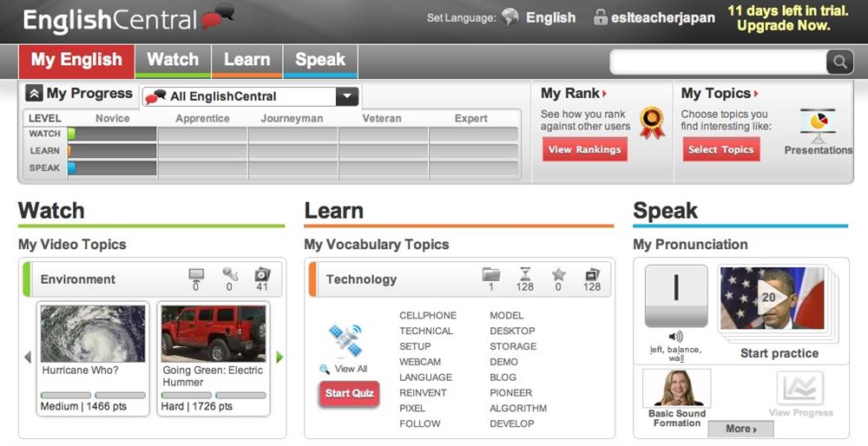868x446 pixels.
Task: Switch to the Speak tab
Action: [320, 61]
